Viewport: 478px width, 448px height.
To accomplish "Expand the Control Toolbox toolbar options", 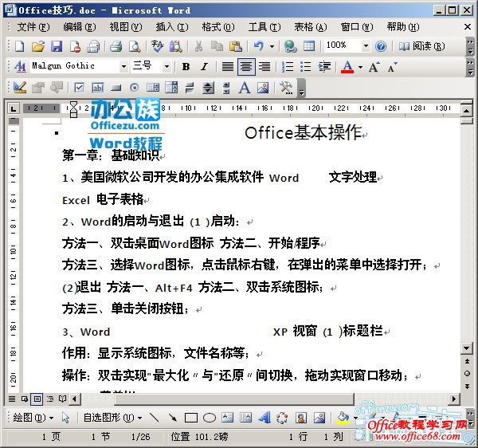I will point(301,88).
